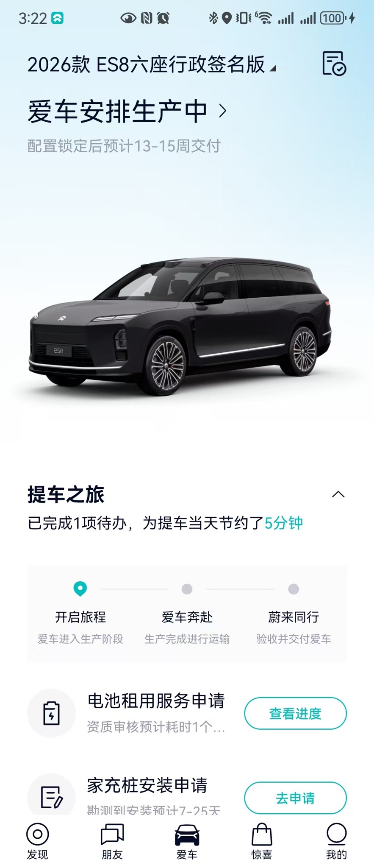Click the 去申请 button
Viewport: 374px width, 868px height.
[x=295, y=798]
